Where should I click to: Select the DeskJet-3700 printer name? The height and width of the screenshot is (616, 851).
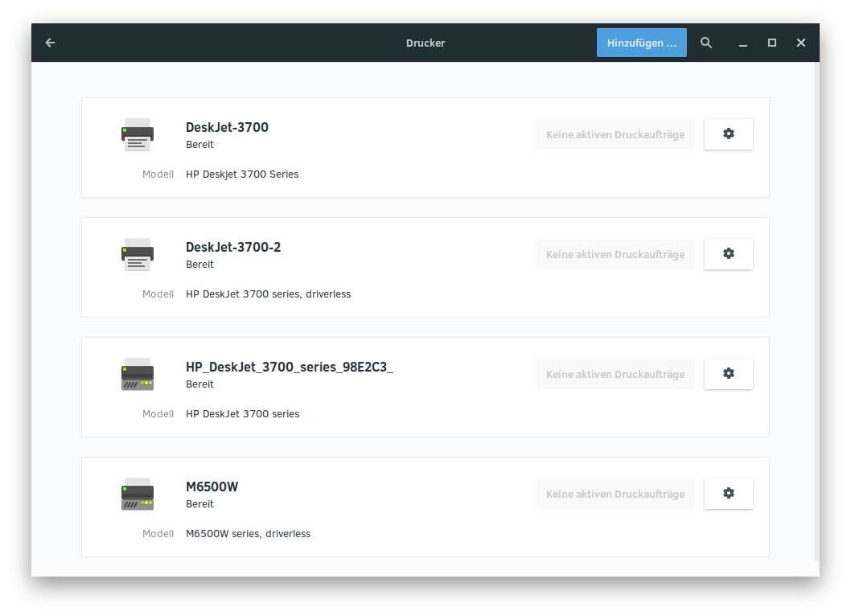(227, 127)
